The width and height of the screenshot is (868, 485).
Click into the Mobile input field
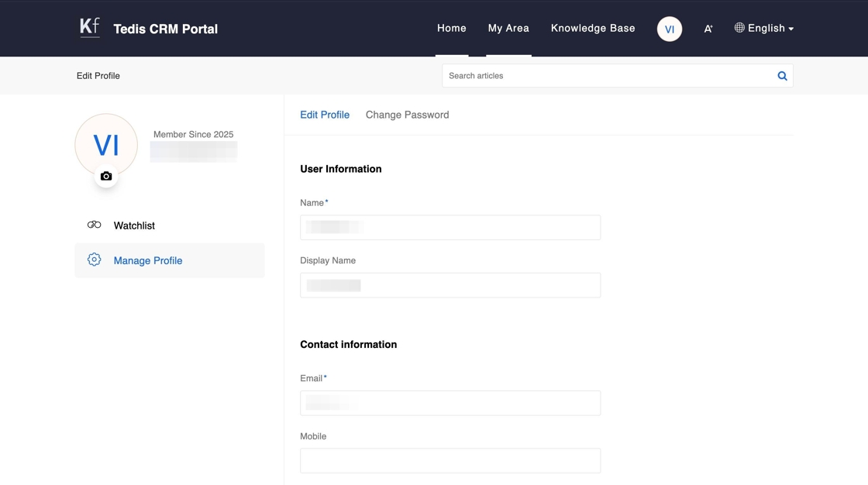point(450,461)
